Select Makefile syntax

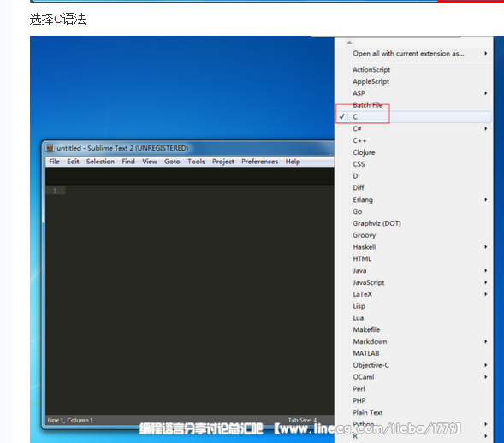pyautogui.click(x=413, y=329)
